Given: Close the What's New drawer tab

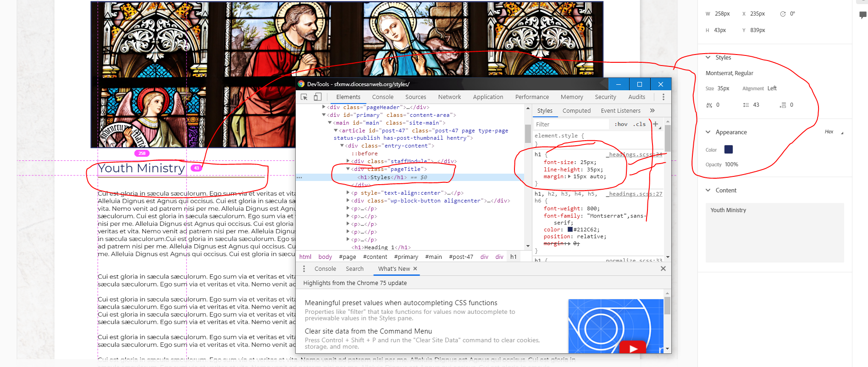Looking at the screenshot, I should (415, 269).
